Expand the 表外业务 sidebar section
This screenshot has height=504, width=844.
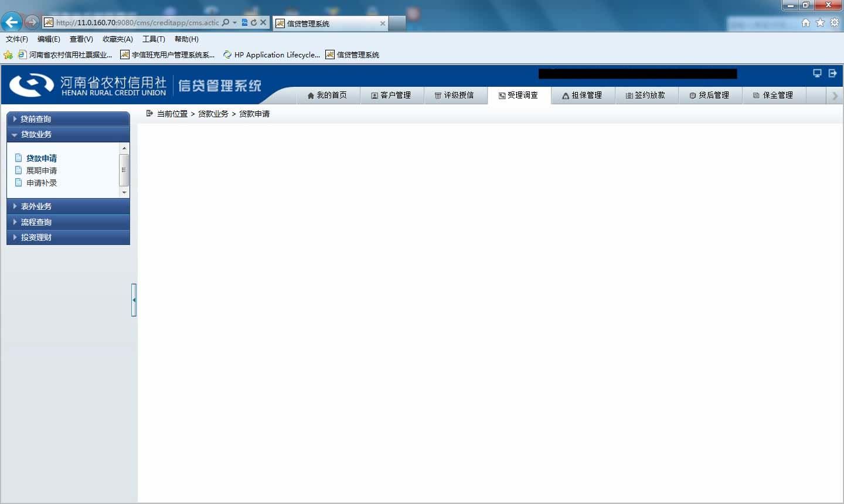[x=68, y=206]
